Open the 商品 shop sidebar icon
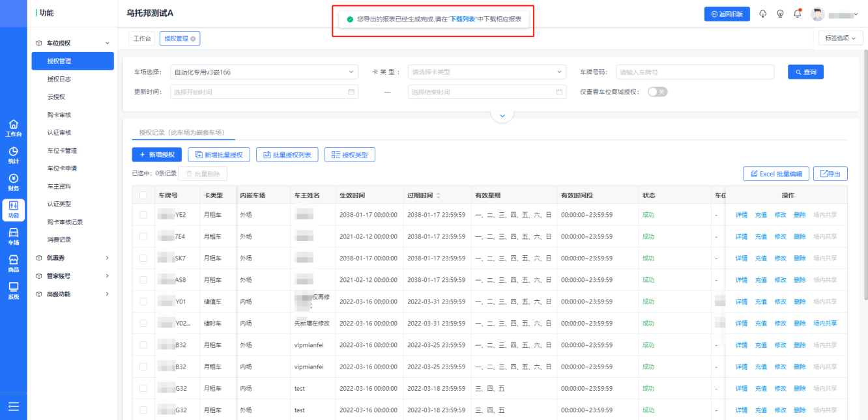Image resolution: width=868 pixels, height=420 pixels. coord(14,263)
